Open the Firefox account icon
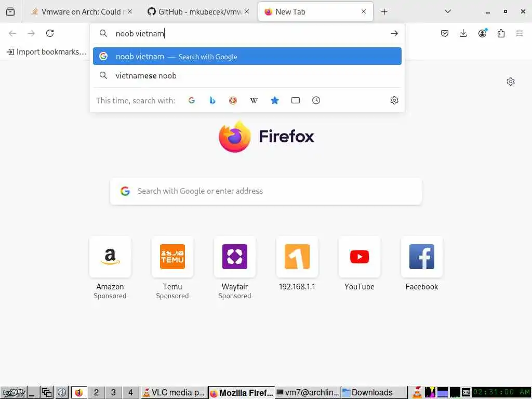Viewport: 532px width, 399px height. [x=482, y=33]
